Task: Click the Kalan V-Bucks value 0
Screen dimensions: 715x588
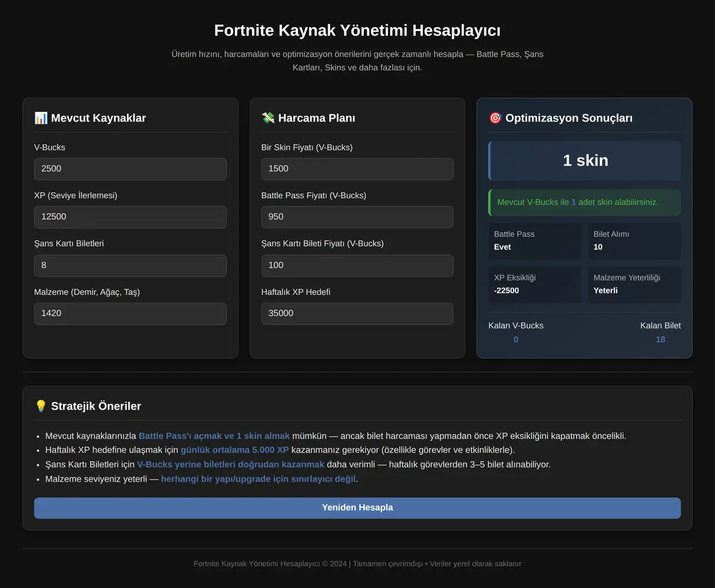Action: point(516,340)
